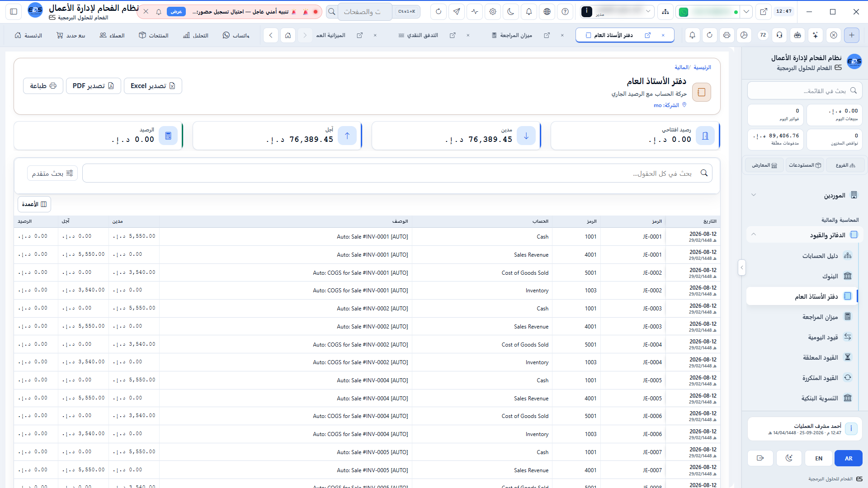Click the paper plane send icon
The width and height of the screenshot is (868, 488).
click(457, 11)
